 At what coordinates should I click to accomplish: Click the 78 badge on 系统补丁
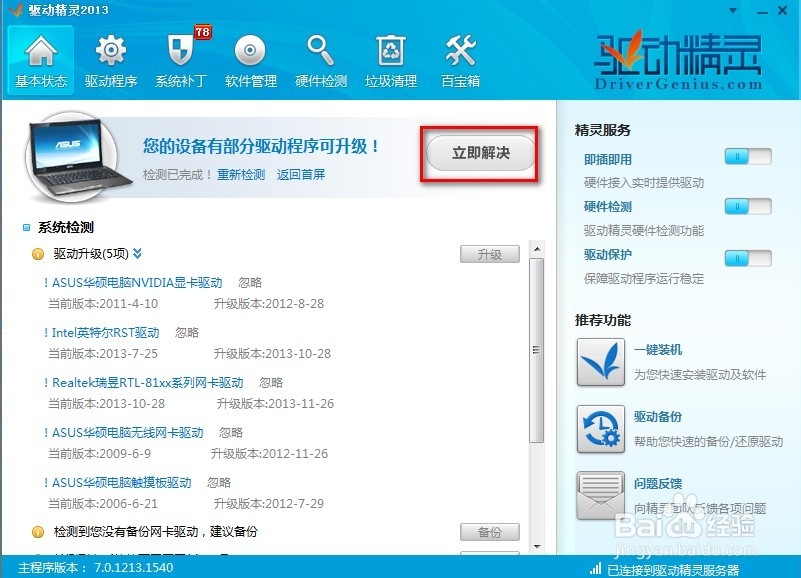202,32
